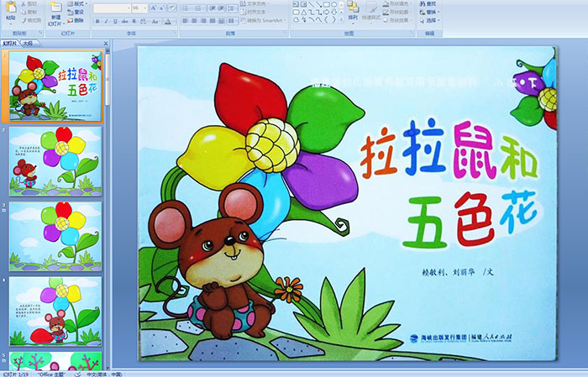588x377 pixels.
Task: Select slide 4 thumbnail
Action: 55,312
